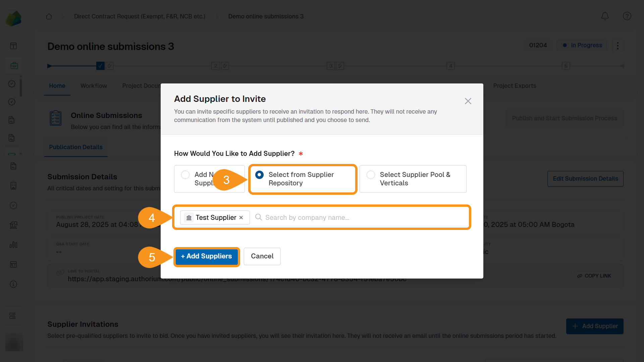Viewport: 644px width, 362px height.
Task: Click the info circle sidebar icon
Action: click(x=13, y=284)
